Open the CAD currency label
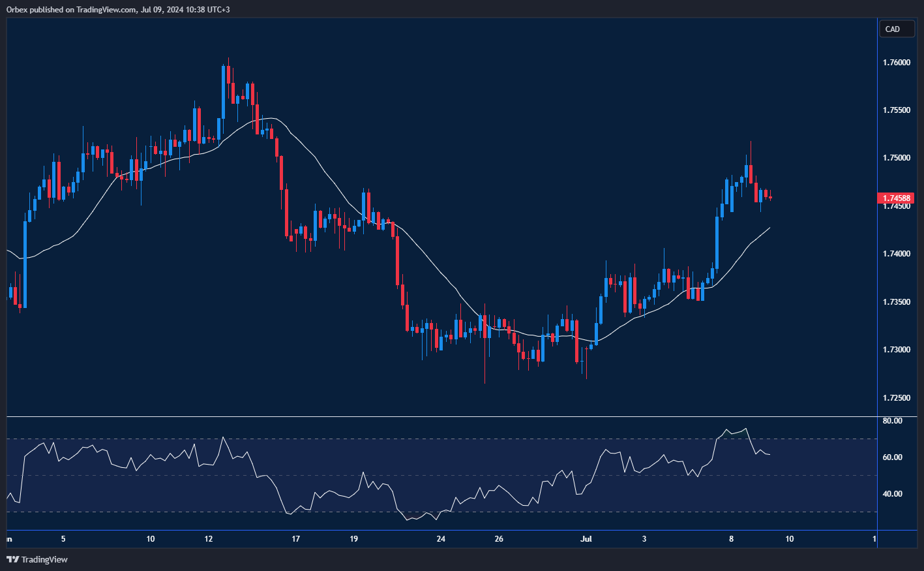This screenshot has width=924, height=571. point(893,29)
